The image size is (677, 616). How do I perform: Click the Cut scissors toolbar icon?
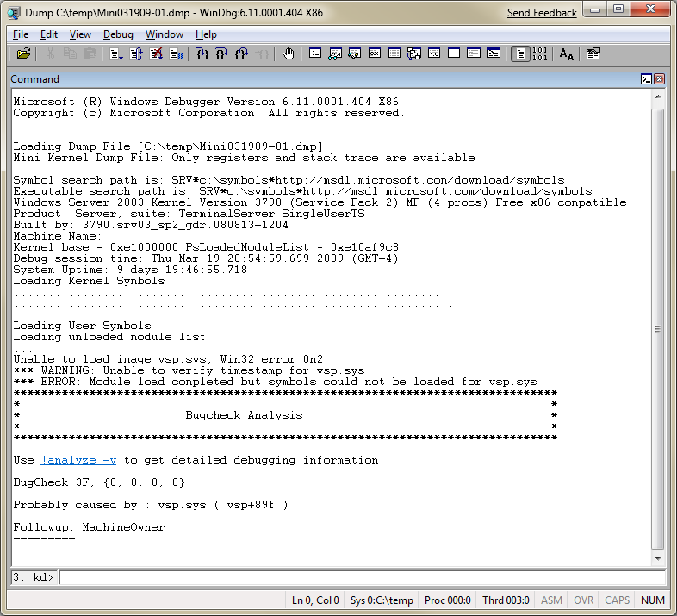[50, 53]
